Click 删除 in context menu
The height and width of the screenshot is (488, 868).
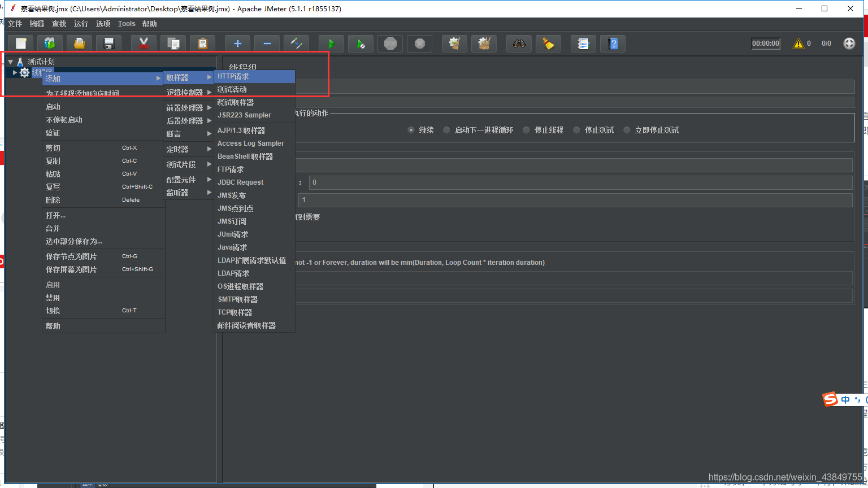pyautogui.click(x=103, y=200)
